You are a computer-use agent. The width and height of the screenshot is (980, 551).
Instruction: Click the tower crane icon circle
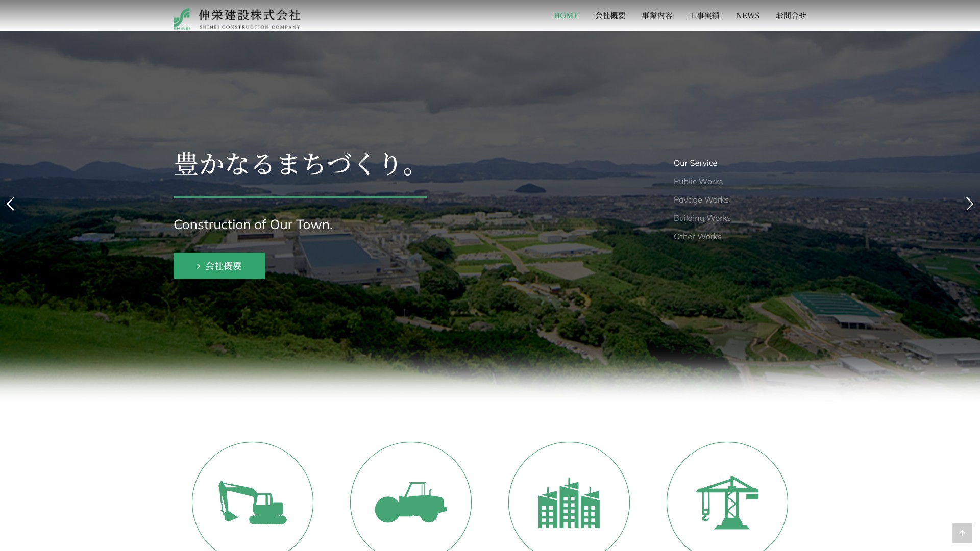(x=727, y=502)
